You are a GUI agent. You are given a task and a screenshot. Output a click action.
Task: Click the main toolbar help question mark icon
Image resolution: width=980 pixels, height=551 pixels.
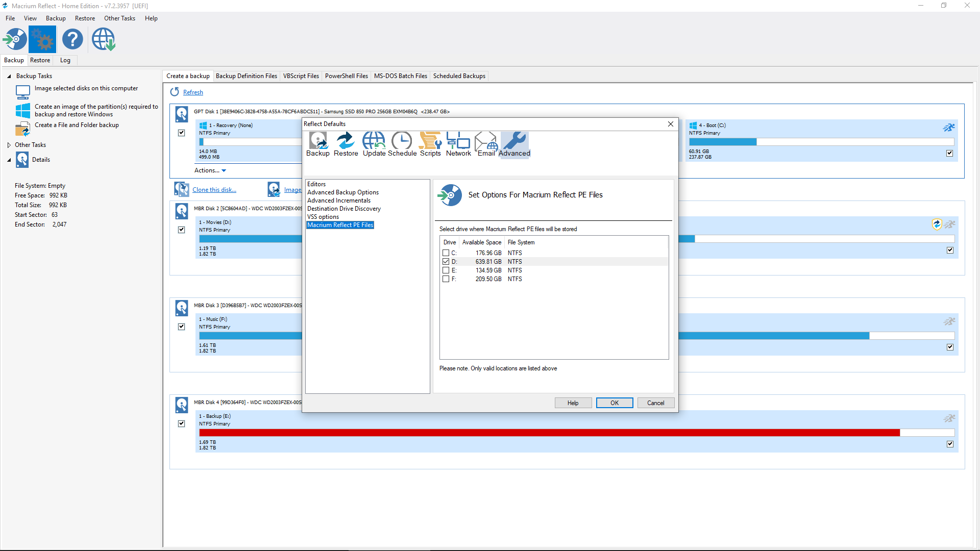[72, 39]
